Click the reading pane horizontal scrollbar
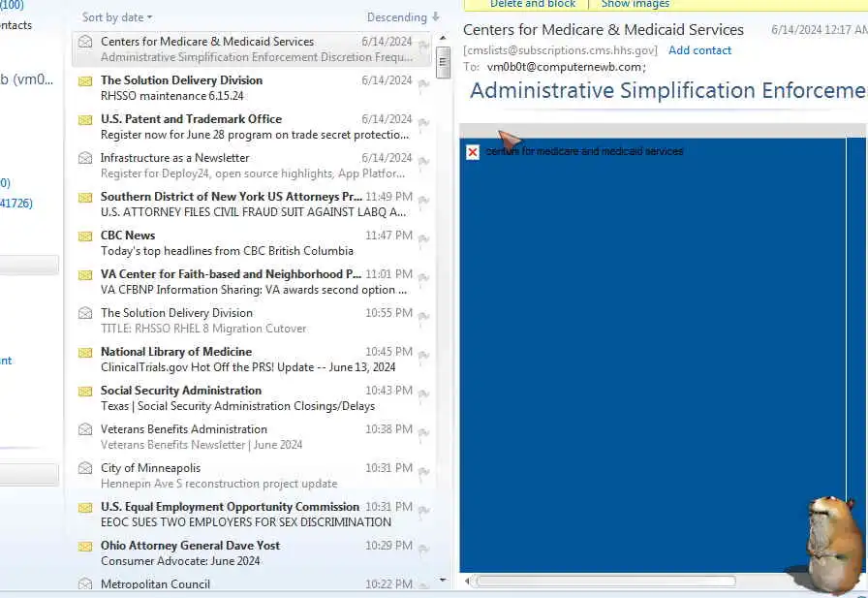The height and width of the screenshot is (598, 868). [x=606, y=581]
